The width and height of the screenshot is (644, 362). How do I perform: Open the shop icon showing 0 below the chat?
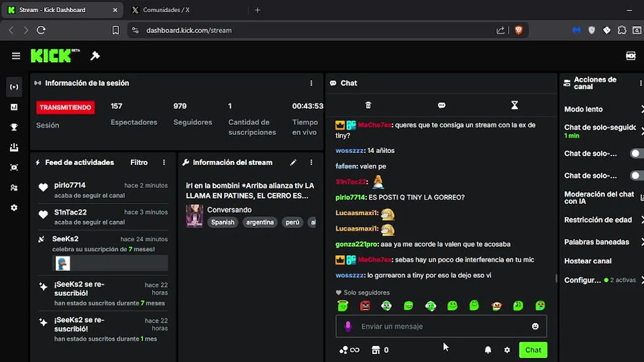(x=380, y=350)
